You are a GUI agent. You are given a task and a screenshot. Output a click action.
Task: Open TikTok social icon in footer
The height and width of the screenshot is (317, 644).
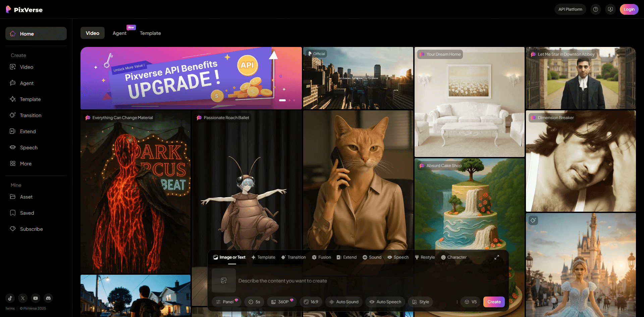[x=10, y=298]
